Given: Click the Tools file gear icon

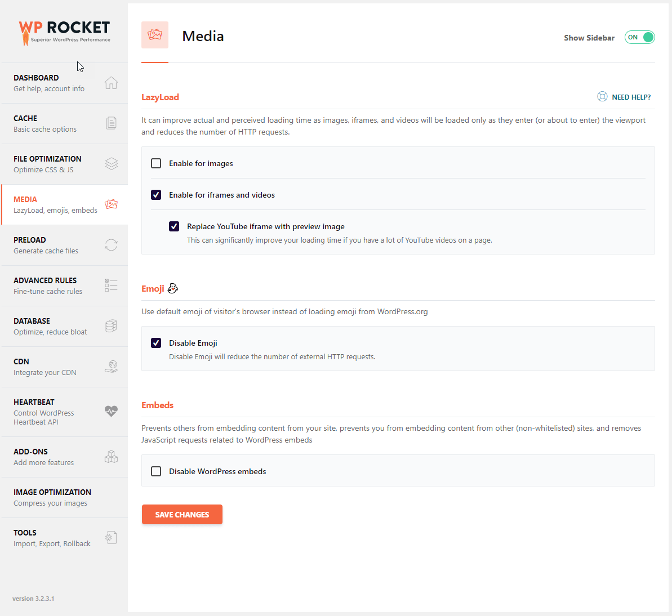Looking at the screenshot, I should coord(111,537).
